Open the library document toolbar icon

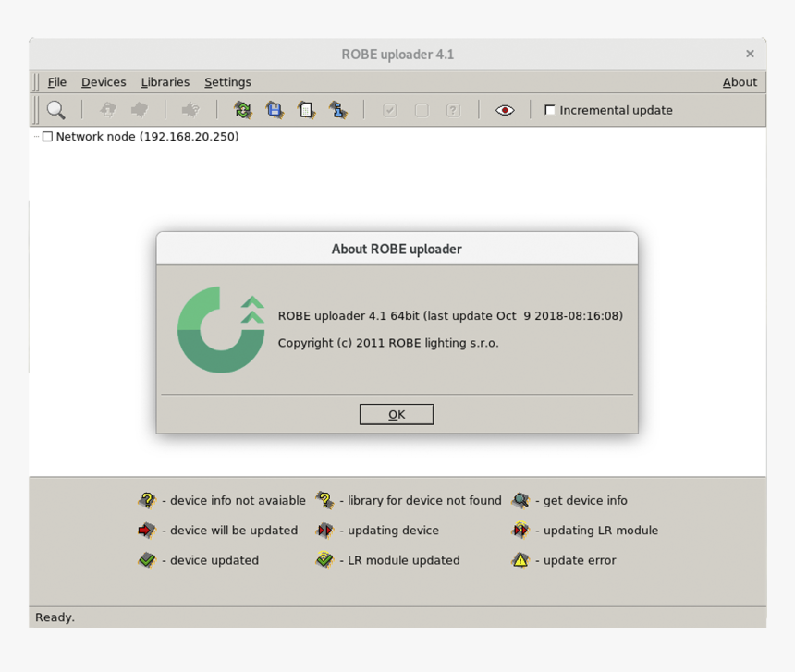coord(308,110)
